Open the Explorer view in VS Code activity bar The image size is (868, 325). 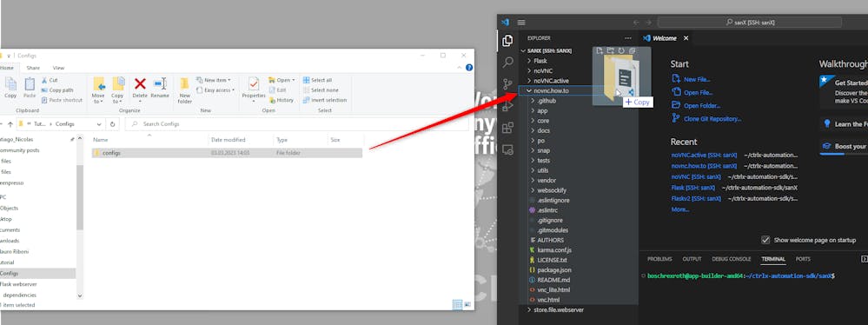507,41
